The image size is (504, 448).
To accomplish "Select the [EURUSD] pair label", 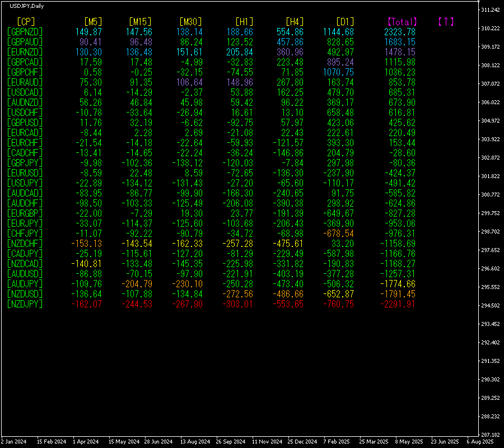I will point(25,173).
